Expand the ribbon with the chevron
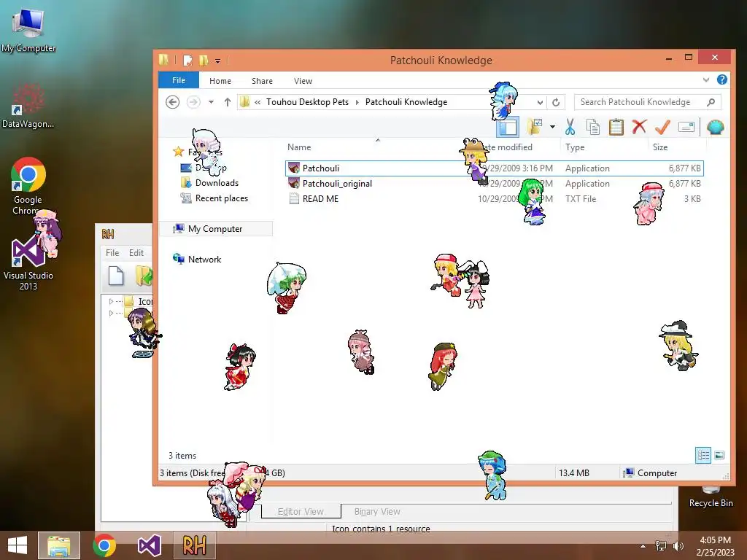This screenshot has width=747, height=560. click(x=706, y=80)
